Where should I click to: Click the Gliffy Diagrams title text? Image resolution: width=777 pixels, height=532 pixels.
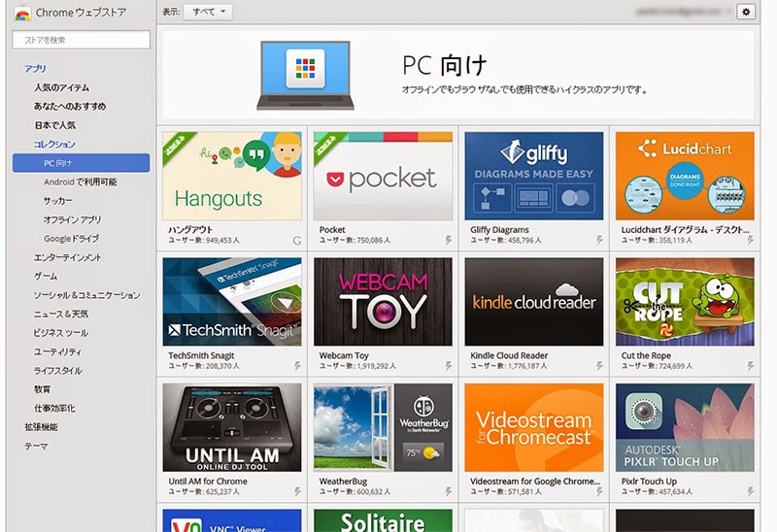coord(499,230)
